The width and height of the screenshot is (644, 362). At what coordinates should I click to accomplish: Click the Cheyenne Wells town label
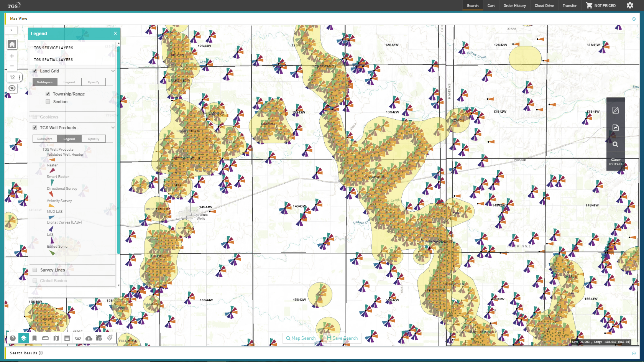tap(201, 217)
